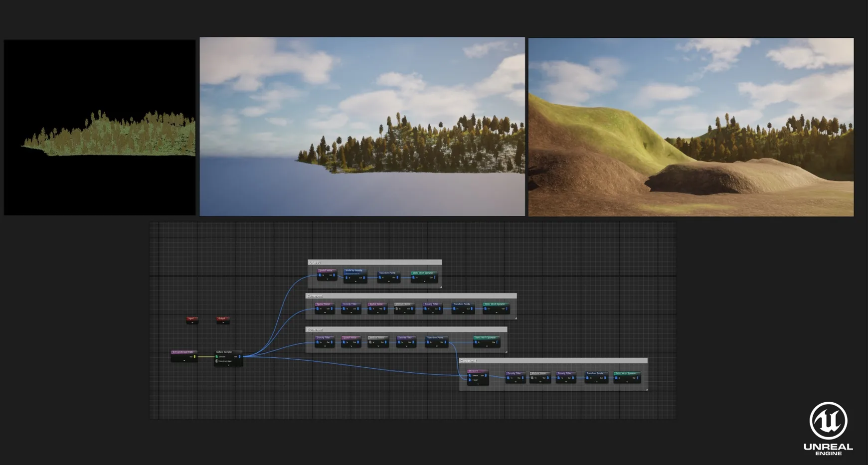Expand the Output node chevron
This screenshot has height=465, width=868.
coord(223,322)
